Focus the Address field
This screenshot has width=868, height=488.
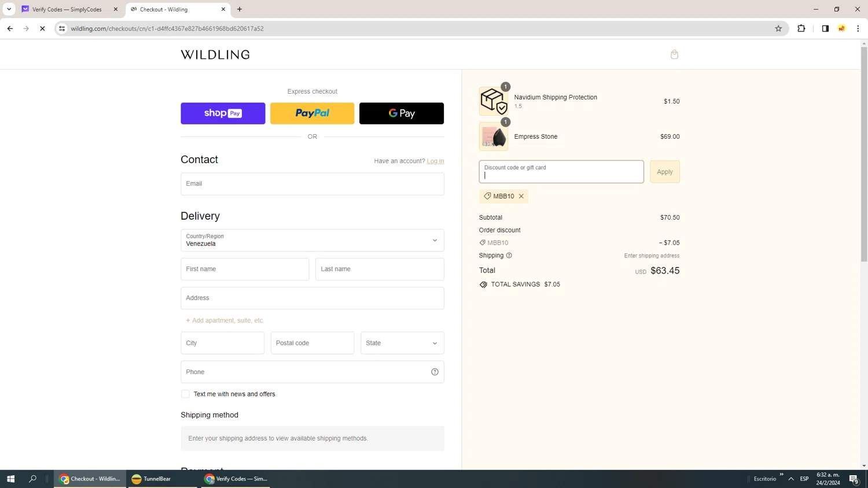(312, 298)
